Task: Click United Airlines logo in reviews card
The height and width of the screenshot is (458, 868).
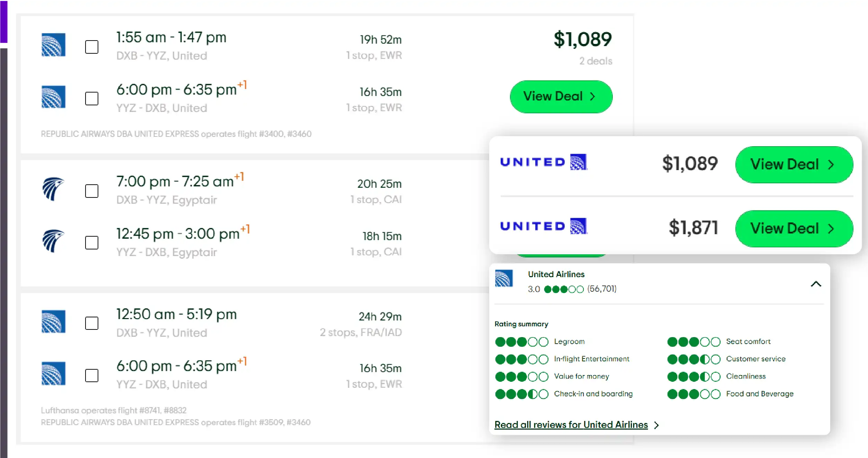Action: [x=504, y=279]
